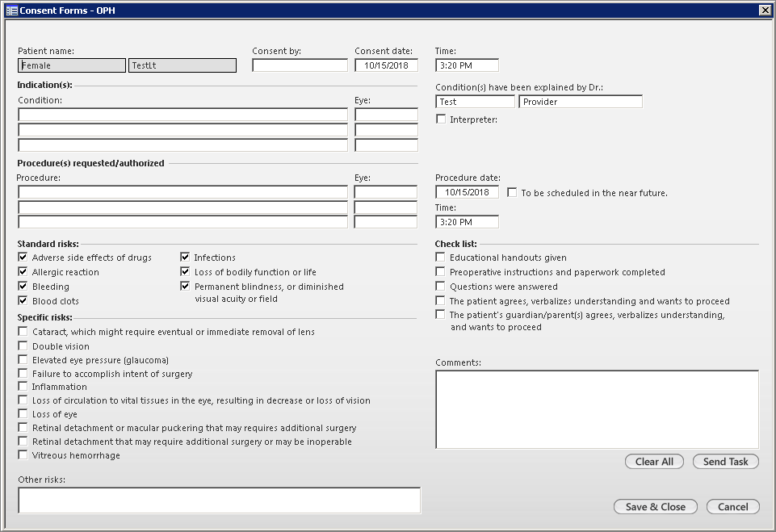Screen dimensions: 776x532
Task: Click the patient first name field showing Female
Action: pyautogui.click(x=72, y=65)
